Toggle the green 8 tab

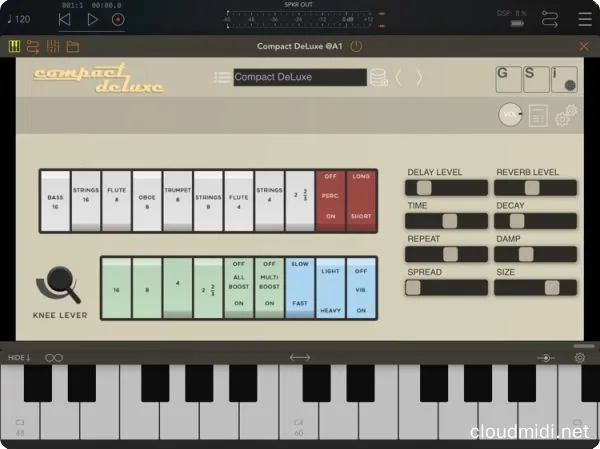(147, 288)
